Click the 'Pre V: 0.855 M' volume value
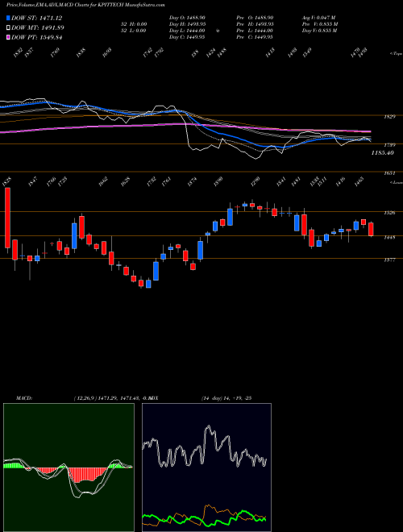Screen dimensions: 403x532 320,24
